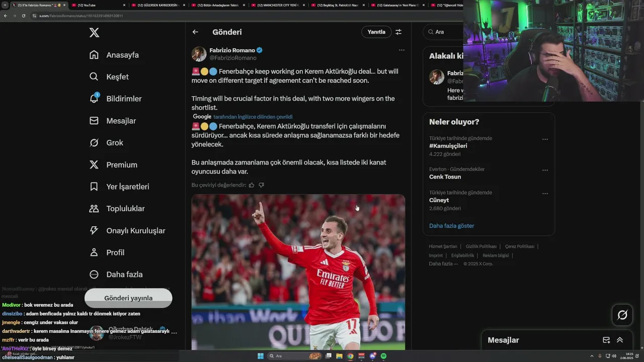This screenshot has width=644, height=362.
Task: Compose new message in Mesajlar drawer
Action: pos(606,340)
